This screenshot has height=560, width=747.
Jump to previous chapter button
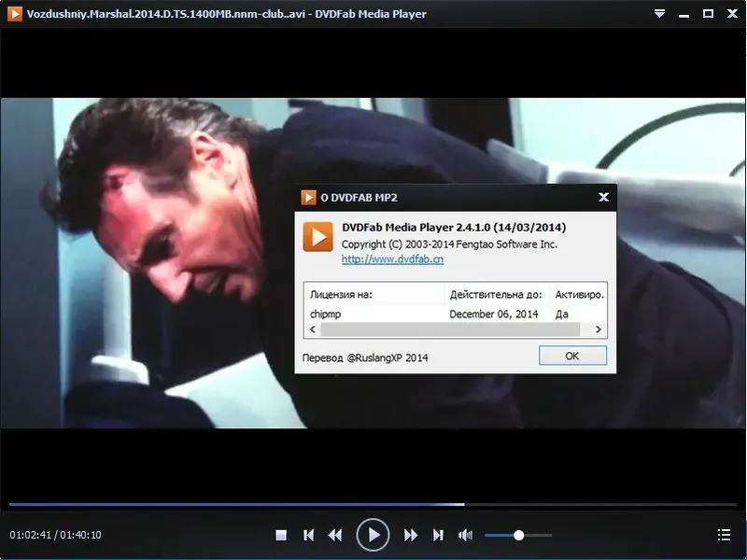pos(309,535)
